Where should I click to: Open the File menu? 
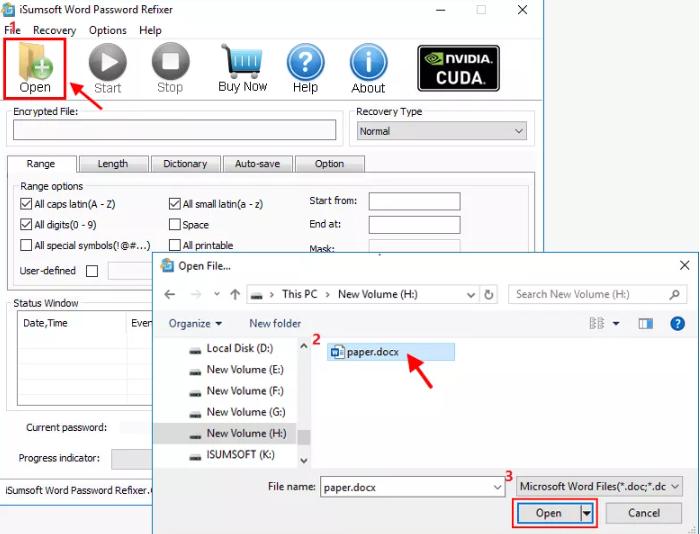pos(12,30)
